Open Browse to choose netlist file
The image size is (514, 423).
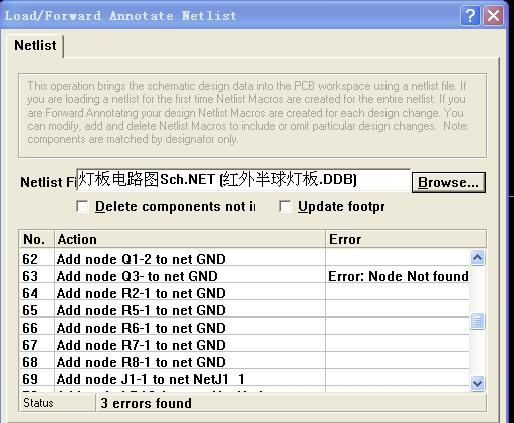(449, 182)
